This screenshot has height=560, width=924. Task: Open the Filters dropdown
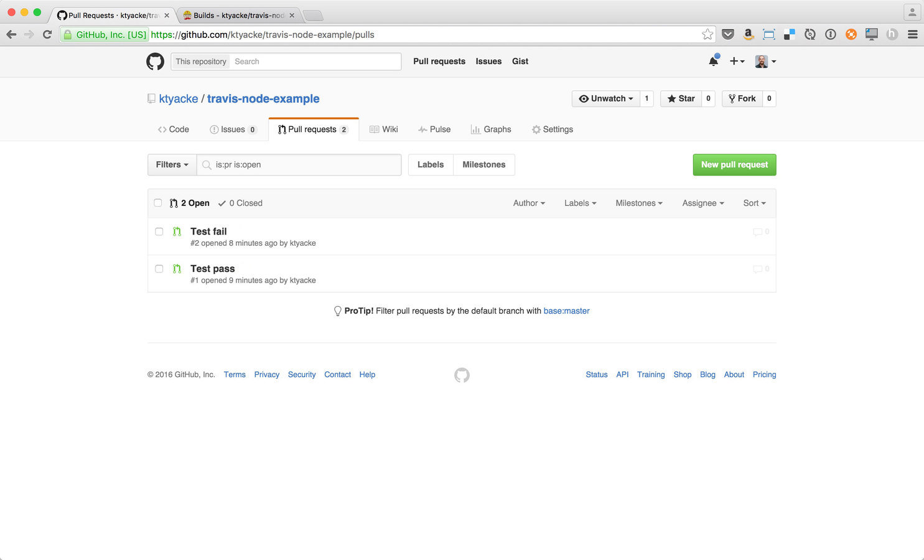click(172, 165)
